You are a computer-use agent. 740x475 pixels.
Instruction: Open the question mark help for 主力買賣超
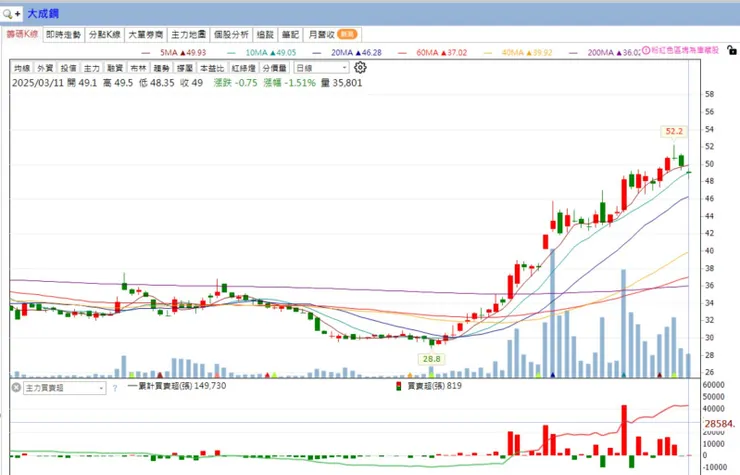point(115,388)
